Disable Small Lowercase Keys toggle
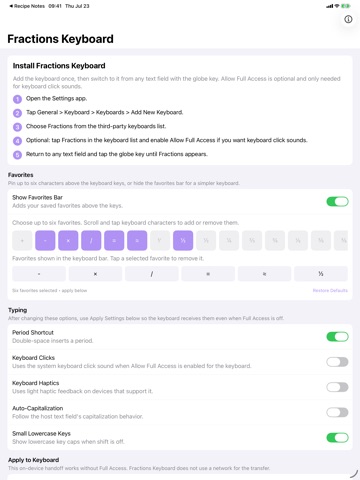This screenshot has width=360, height=480. click(x=337, y=438)
